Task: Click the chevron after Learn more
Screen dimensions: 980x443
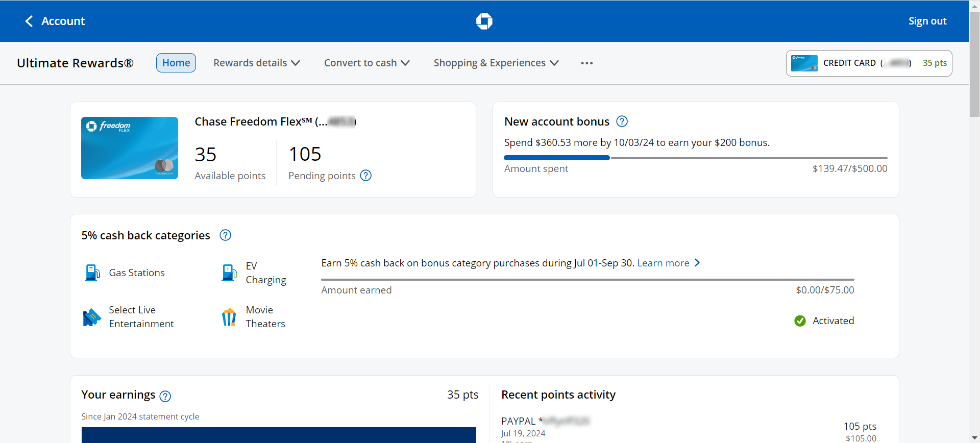Action: pyautogui.click(x=697, y=263)
